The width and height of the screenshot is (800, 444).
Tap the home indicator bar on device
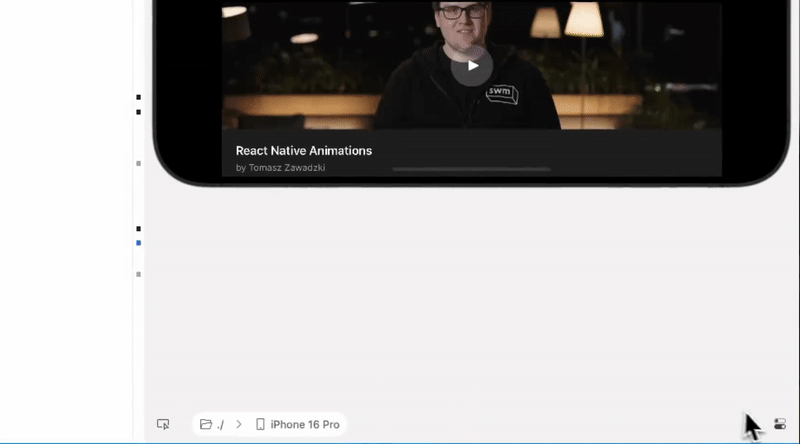(x=471, y=170)
